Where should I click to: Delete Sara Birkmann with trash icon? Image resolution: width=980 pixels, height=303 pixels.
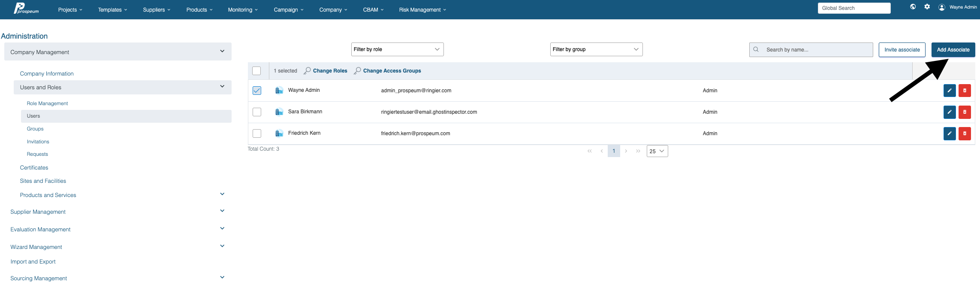click(965, 112)
